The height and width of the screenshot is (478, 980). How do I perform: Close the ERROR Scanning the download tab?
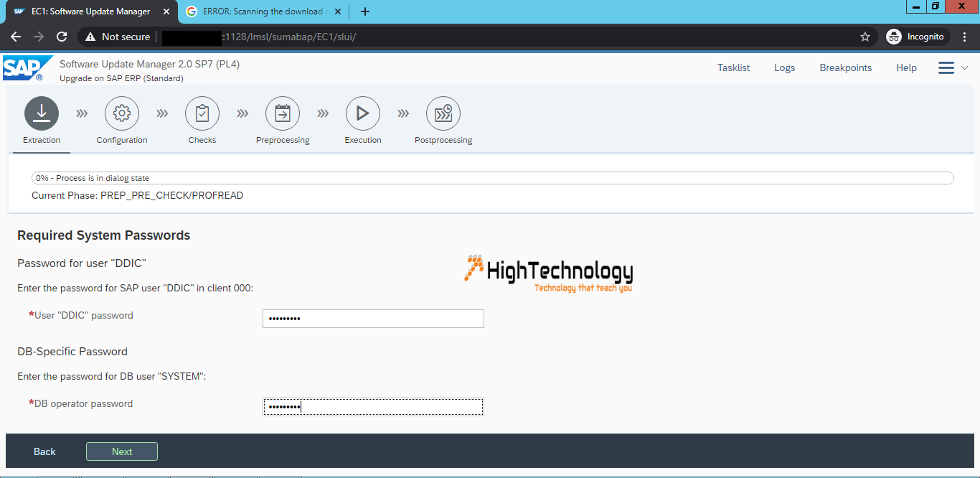pyautogui.click(x=339, y=11)
